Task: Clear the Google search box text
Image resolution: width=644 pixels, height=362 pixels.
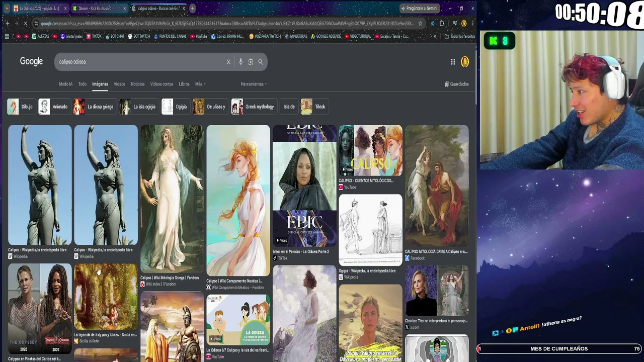Action: (x=228, y=62)
